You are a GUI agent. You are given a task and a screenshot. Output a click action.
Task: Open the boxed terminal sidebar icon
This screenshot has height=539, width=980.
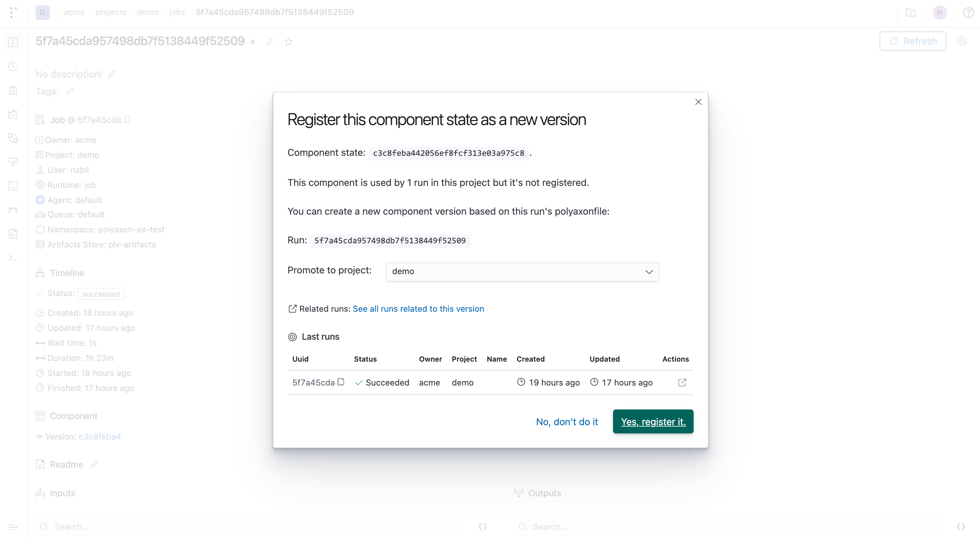[x=13, y=186]
